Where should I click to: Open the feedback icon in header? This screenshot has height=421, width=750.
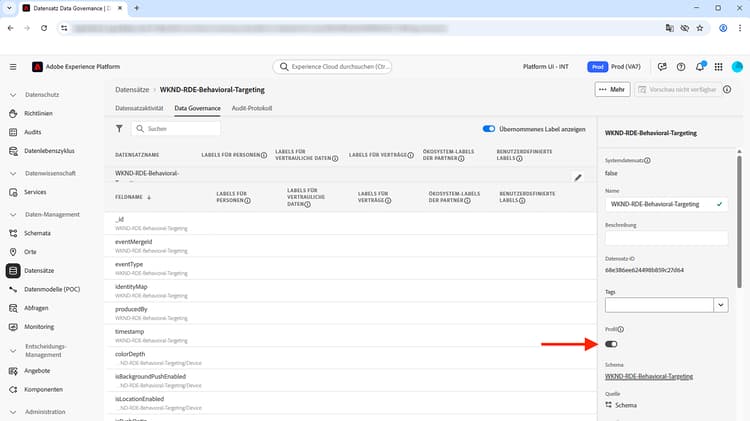click(662, 66)
